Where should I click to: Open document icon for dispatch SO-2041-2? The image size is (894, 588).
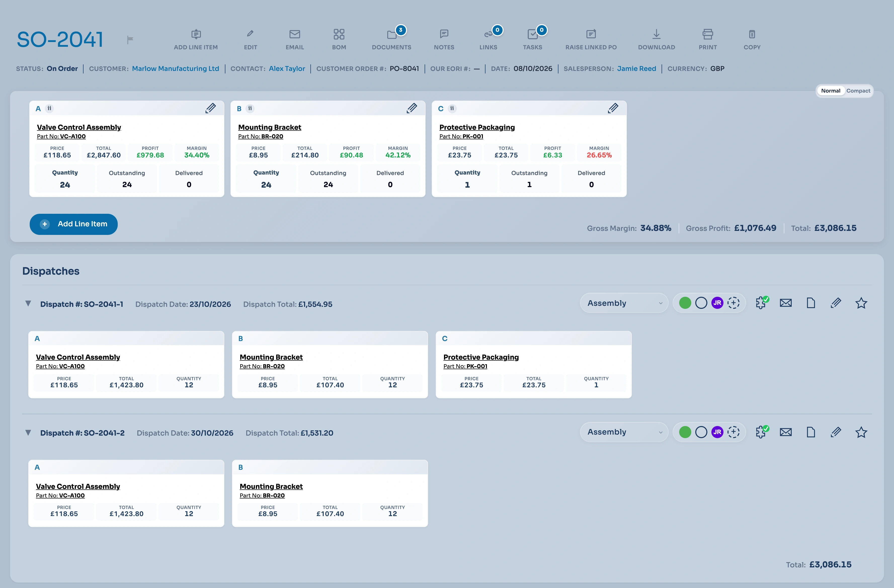pyautogui.click(x=810, y=432)
